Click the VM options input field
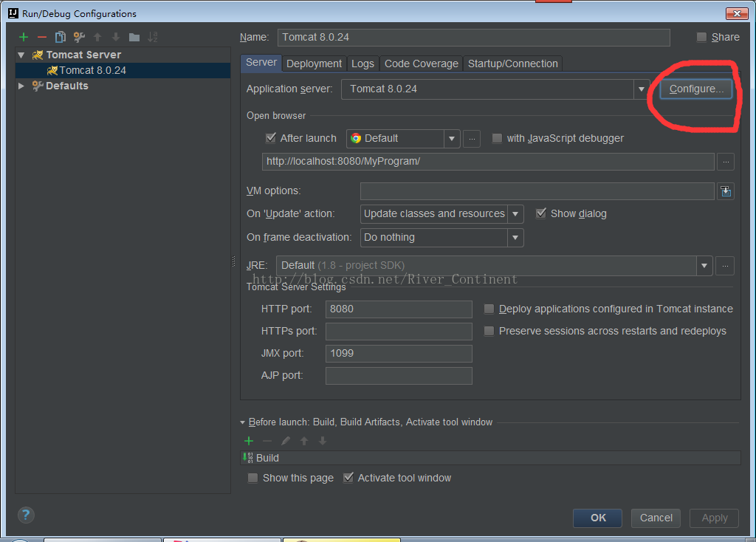This screenshot has height=542, width=756. coord(537,191)
